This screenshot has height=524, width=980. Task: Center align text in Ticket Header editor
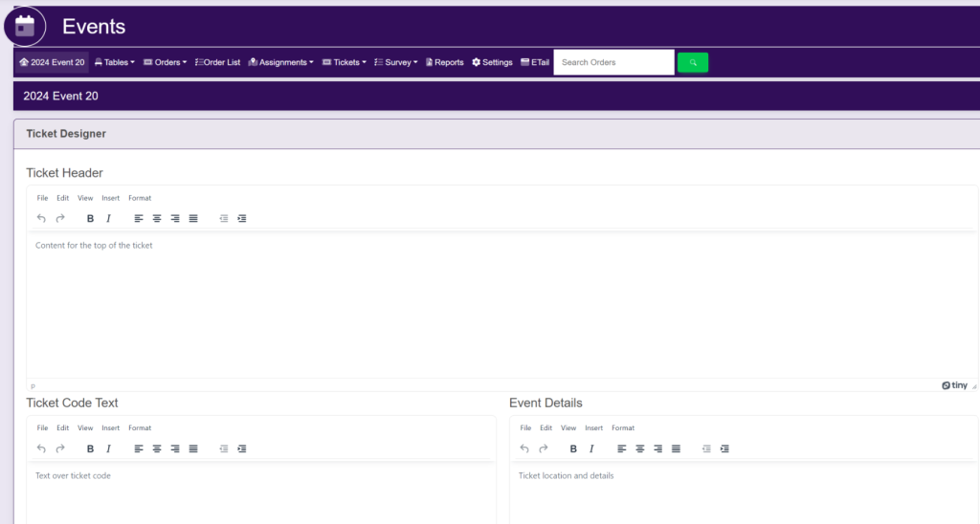click(x=157, y=218)
